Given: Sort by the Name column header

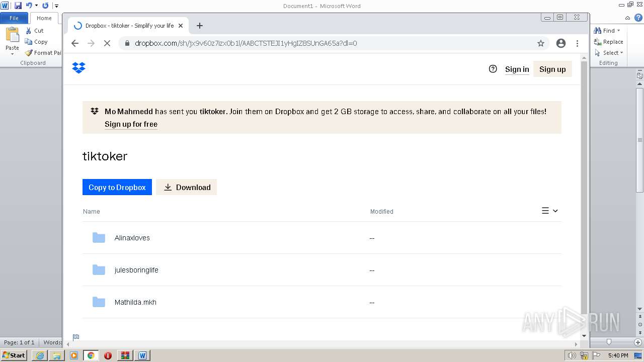Looking at the screenshot, I should click(x=92, y=212).
